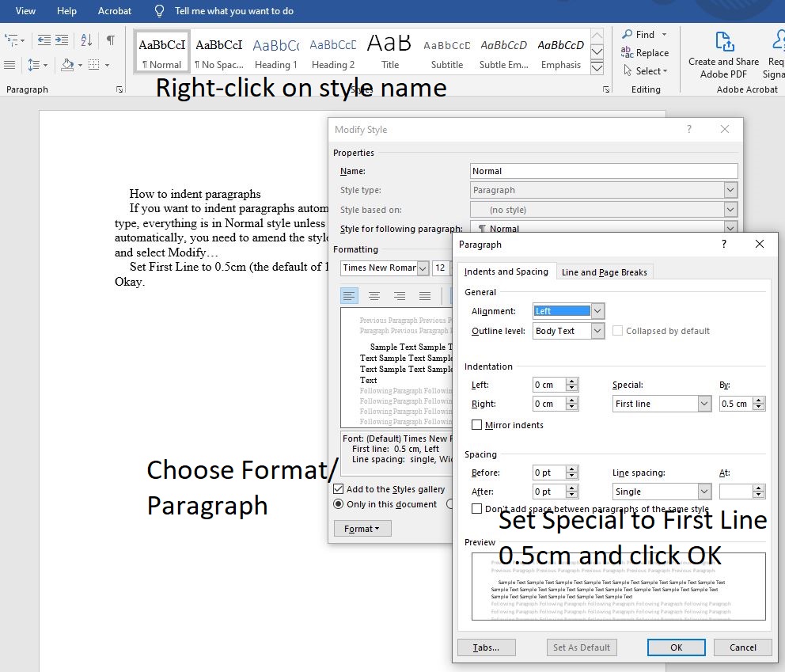Click the Left indentation value field
The width and height of the screenshot is (785, 672).
click(x=549, y=385)
